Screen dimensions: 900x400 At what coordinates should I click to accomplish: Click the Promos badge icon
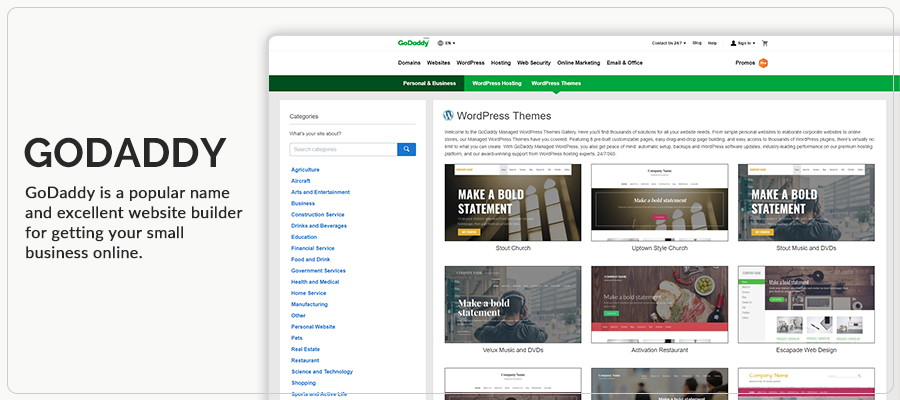[763, 63]
